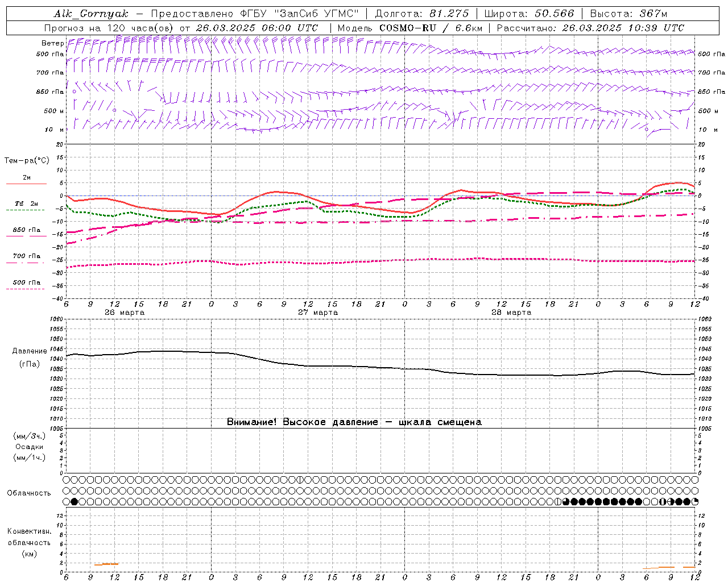Select the 'Широта: 50.566' latitude field

point(530,14)
